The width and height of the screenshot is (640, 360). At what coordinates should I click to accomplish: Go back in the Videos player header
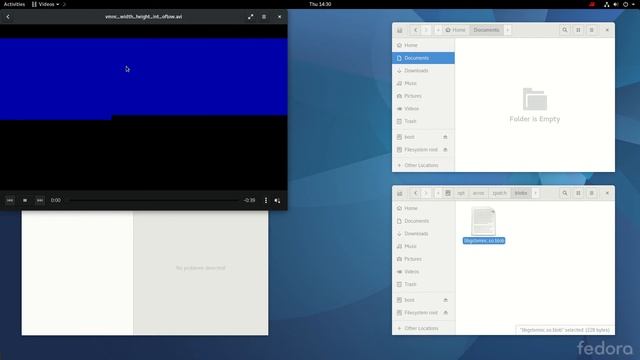tap(8, 17)
